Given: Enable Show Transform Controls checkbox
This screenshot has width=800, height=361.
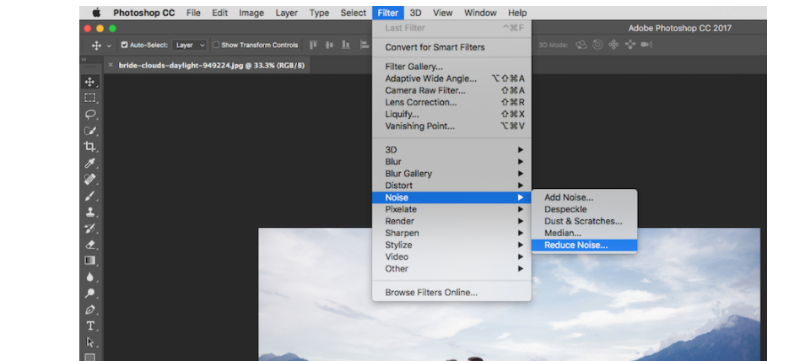Looking at the screenshot, I should tap(216, 45).
